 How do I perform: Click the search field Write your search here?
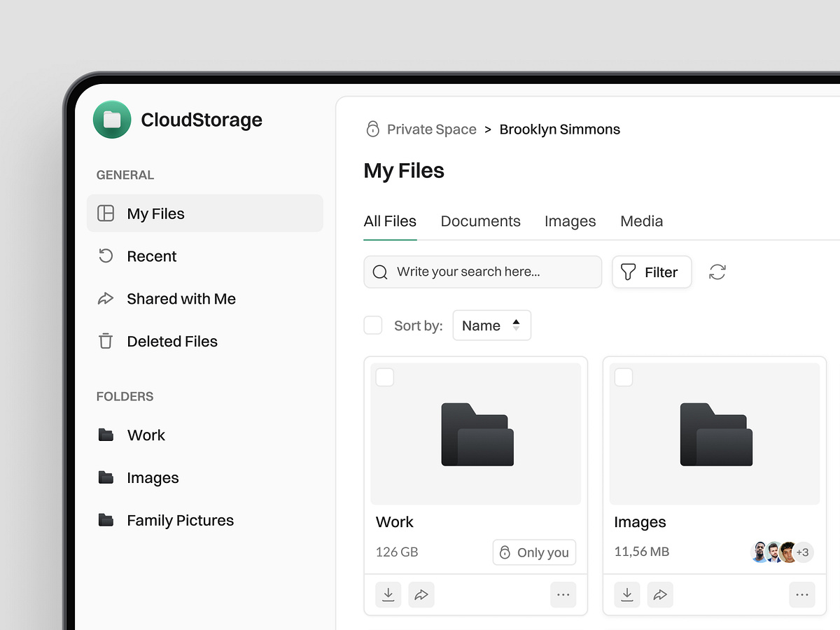[x=482, y=272]
